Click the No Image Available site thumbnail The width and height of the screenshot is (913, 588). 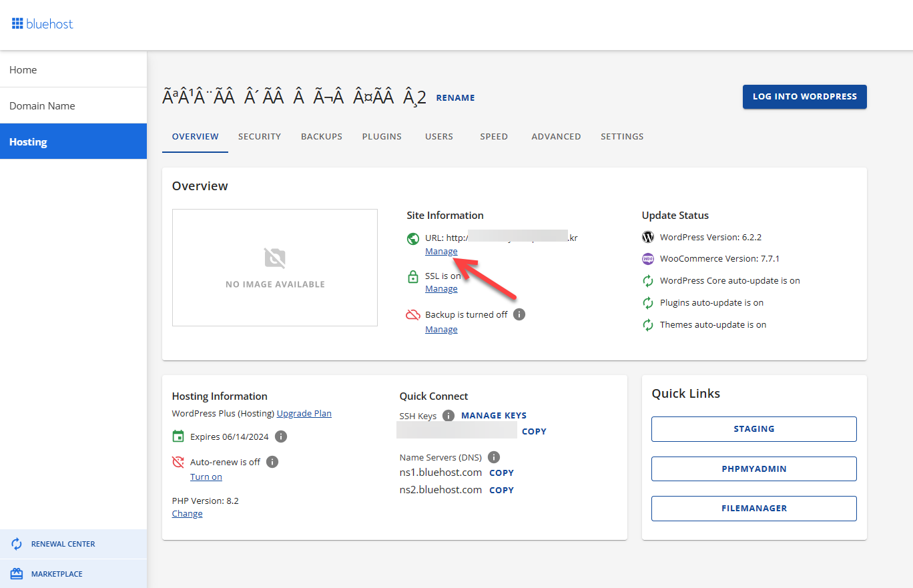(x=275, y=268)
